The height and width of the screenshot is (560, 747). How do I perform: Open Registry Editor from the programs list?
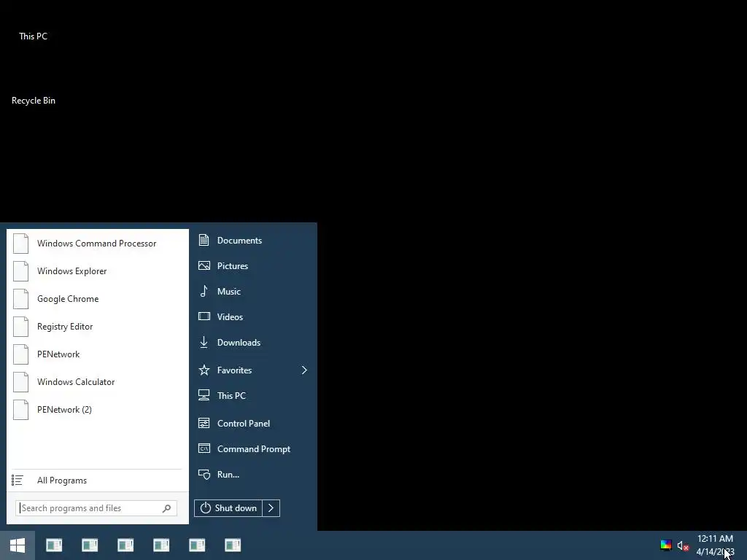click(x=98, y=327)
